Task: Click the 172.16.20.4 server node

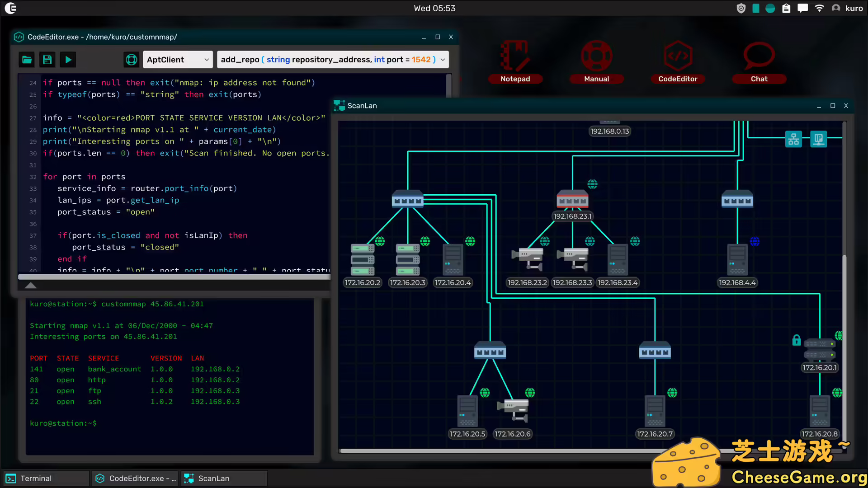Action: [453, 260]
